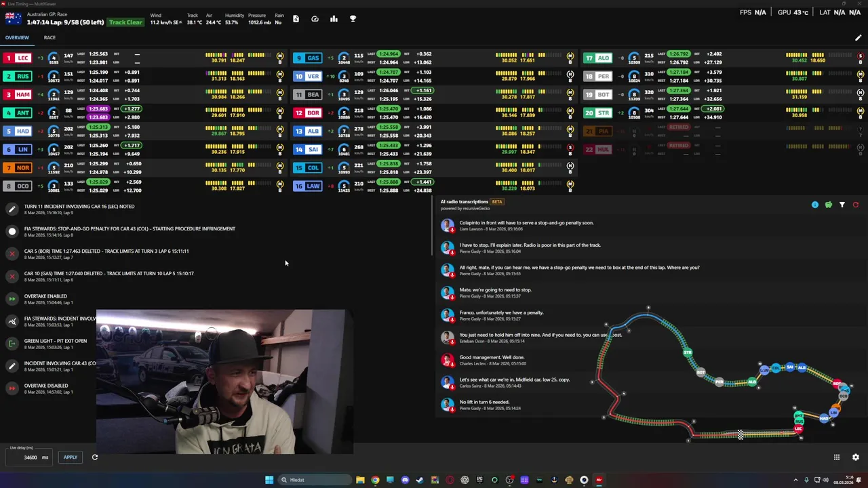Open Discord from the taskbar
This screenshot has width=868, height=488.
coord(405,480)
